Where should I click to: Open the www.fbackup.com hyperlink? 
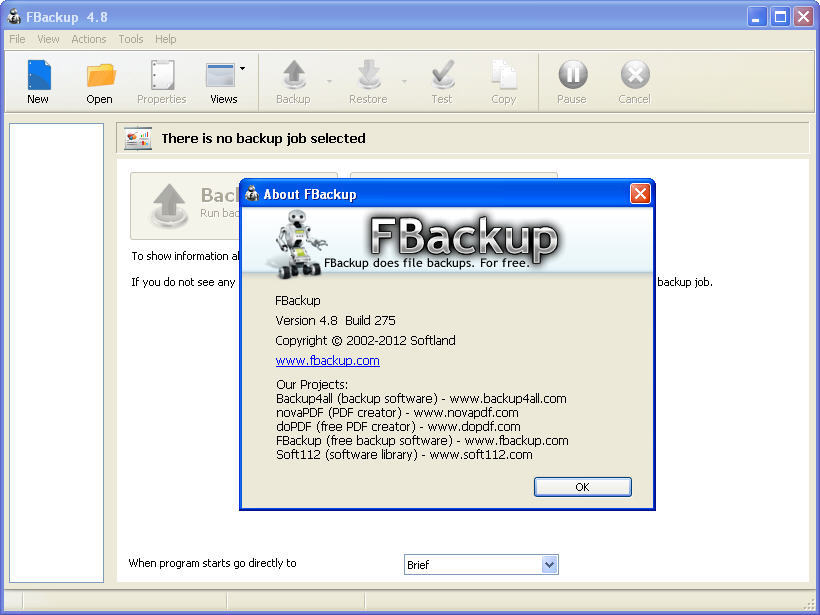pyautogui.click(x=327, y=361)
